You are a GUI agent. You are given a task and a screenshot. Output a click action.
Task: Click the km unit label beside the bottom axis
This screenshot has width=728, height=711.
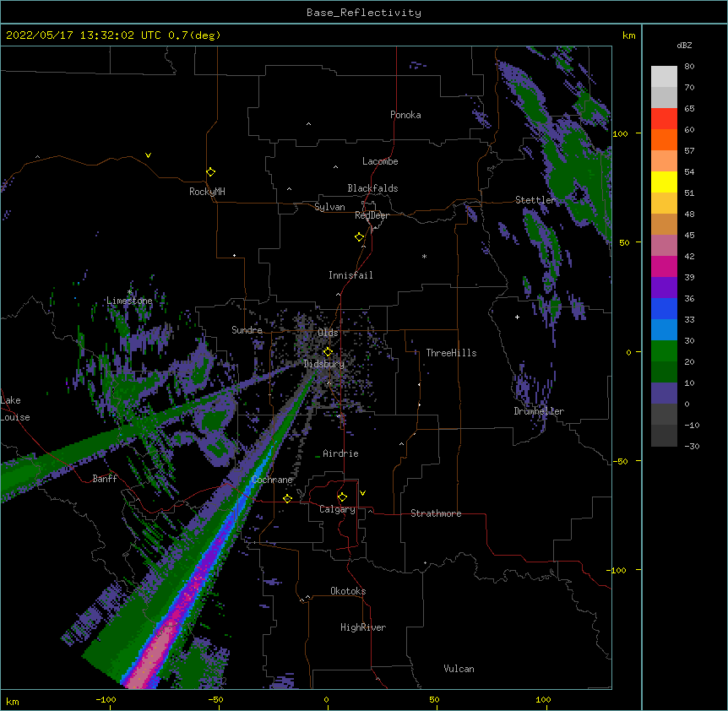click(13, 701)
